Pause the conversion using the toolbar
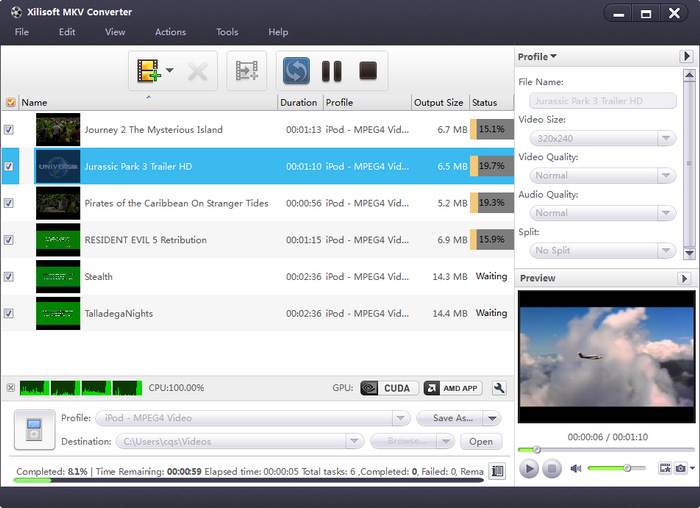 tap(332, 71)
